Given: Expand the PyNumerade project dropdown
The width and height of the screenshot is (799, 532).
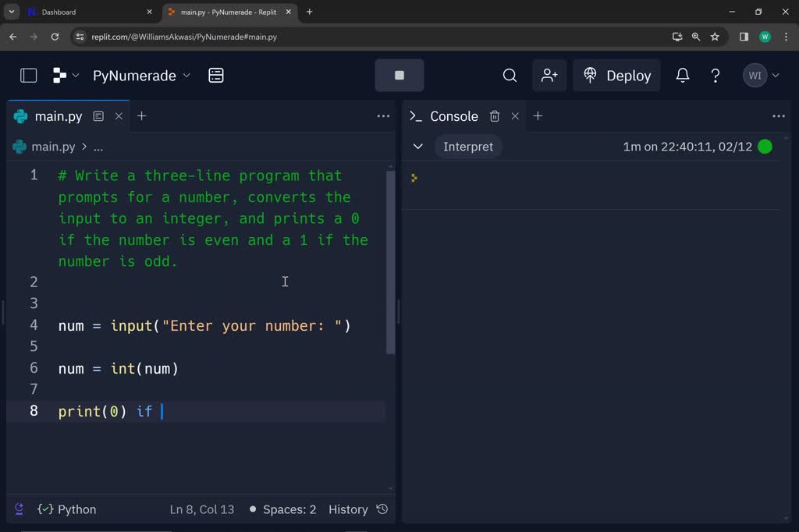Looking at the screenshot, I should click(141, 76).
